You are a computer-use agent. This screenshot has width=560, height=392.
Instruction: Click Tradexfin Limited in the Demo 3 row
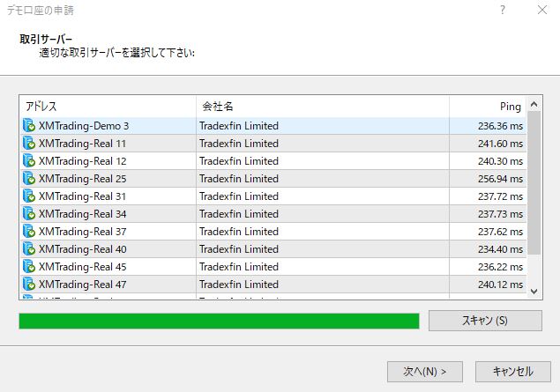coord(239,126)
